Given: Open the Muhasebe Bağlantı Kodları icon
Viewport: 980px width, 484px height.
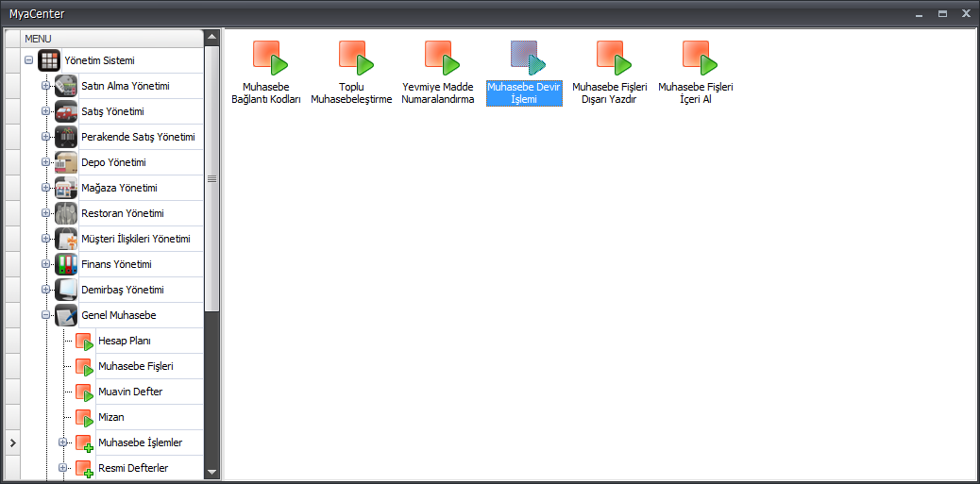Looking at the screenshot, I should pos(270,58).
